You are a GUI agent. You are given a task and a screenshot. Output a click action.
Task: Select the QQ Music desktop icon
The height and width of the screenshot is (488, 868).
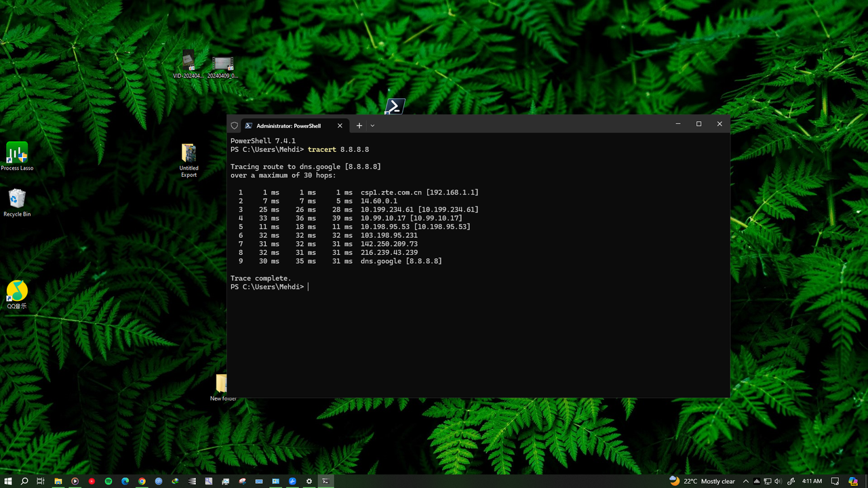point(17,295)
